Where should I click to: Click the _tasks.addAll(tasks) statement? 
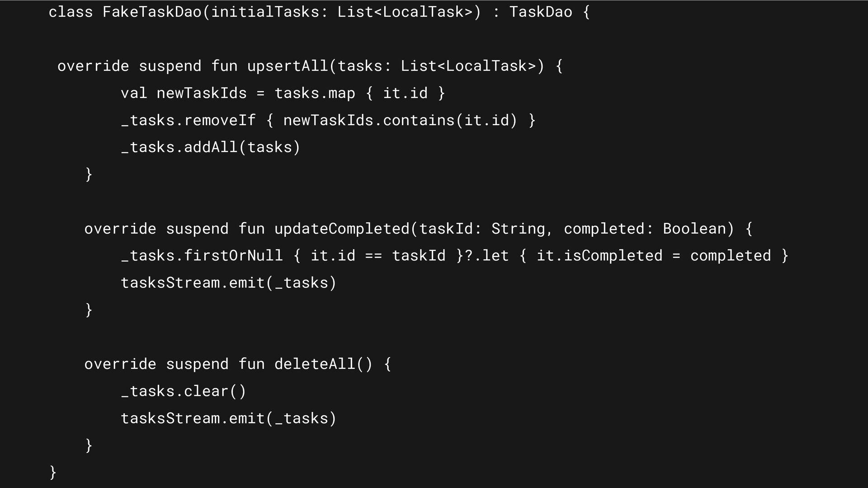tap(211, 147)
